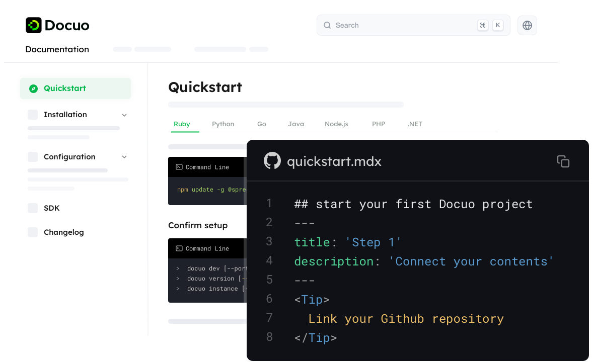The width and height of the screenshot is (592, 364).
Task: Click the square icon beside Changelog
Action: 33,232
